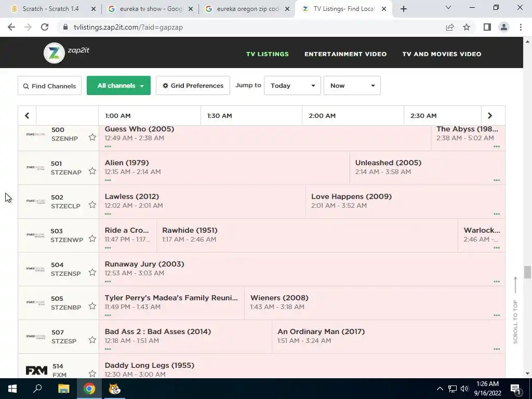Open Chrome profile avatar

pos(504,27)
